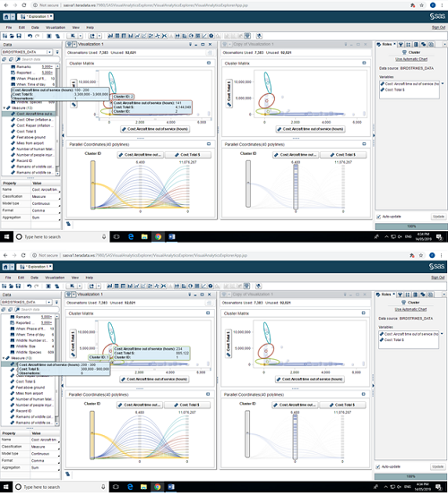The image size is (448, 496).
Task: Click the Save icon in lower screenshot's toolbar
Action: click(18, 286)
